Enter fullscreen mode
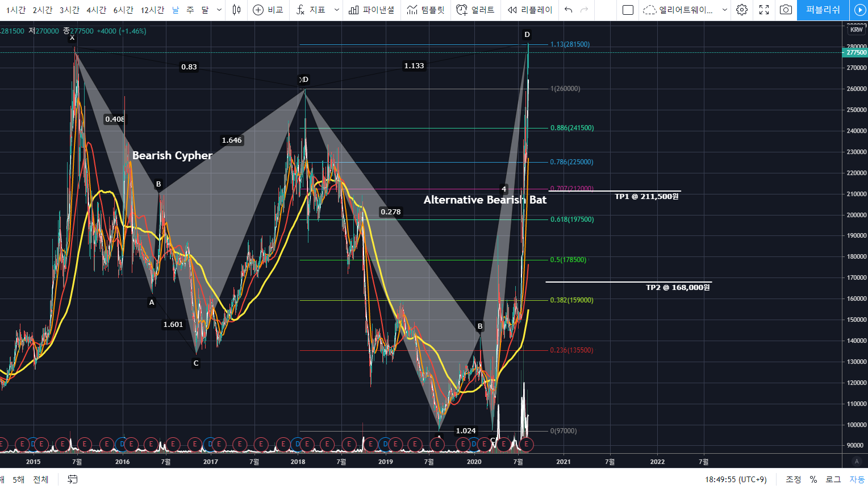 (x=764, y=10)
